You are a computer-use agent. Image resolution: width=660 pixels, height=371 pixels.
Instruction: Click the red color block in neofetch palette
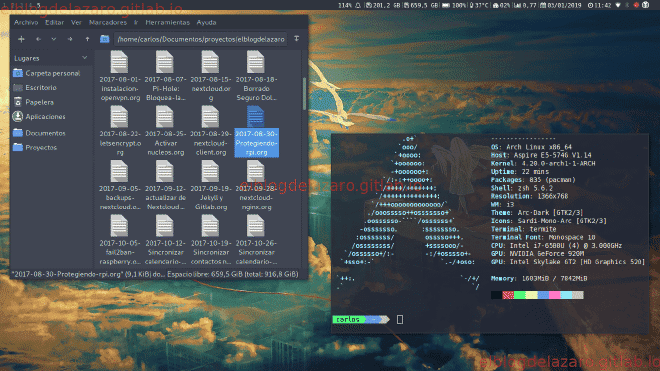pos(508,295)
